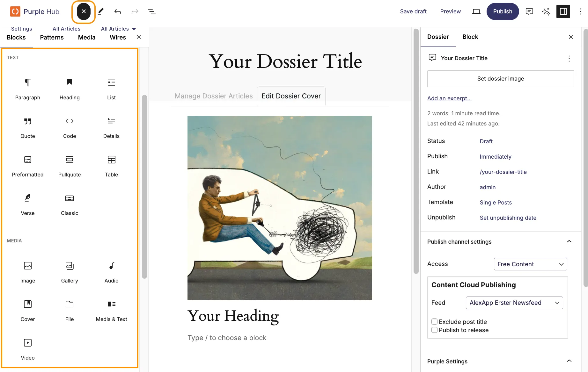The image size is (588, 372).
Task: Insert a Gallery block
Action: (70, 272)
